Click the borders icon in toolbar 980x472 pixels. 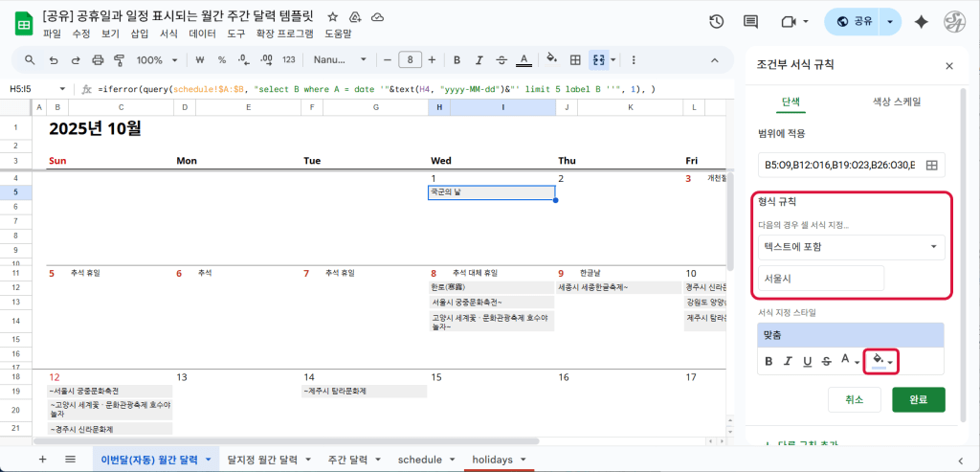(575, 59)
